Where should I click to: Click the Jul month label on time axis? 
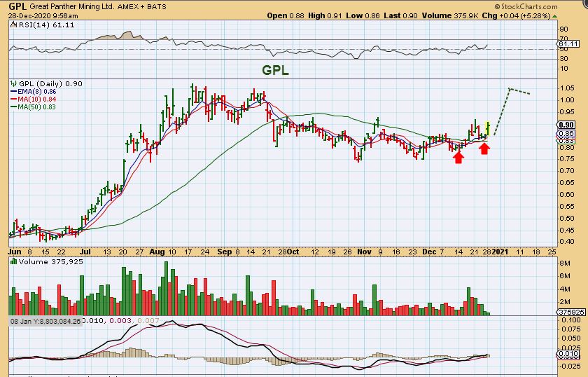point(85,252)
